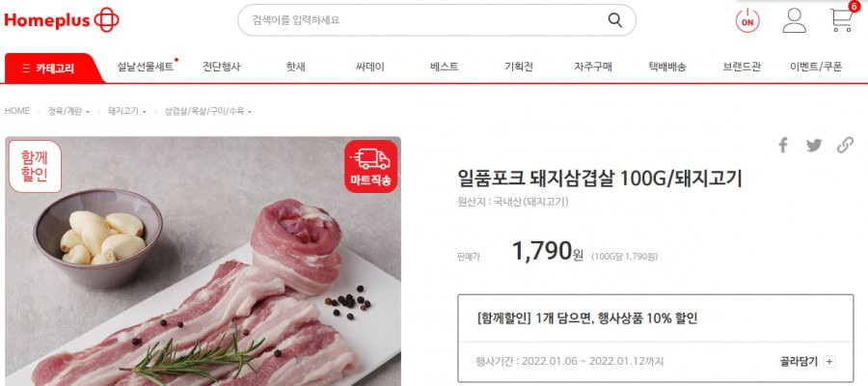Open the shopping cart icon
The image size is (868, 386).
[x=841, y=20]
